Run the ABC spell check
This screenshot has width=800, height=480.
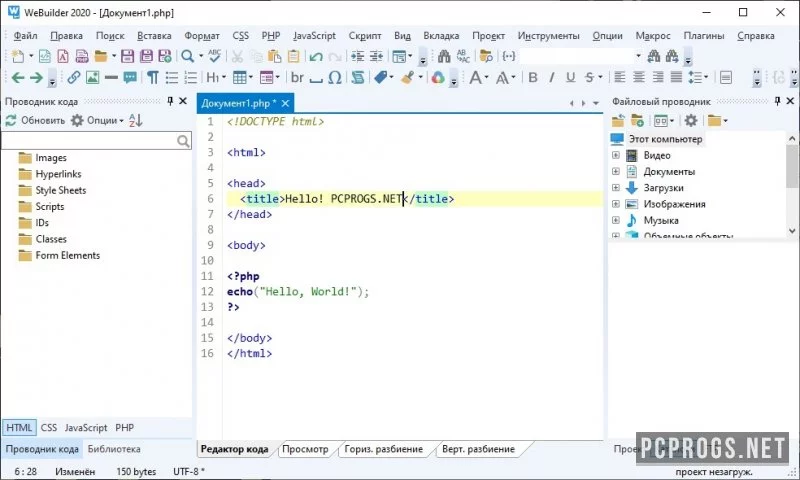point(215,56)
